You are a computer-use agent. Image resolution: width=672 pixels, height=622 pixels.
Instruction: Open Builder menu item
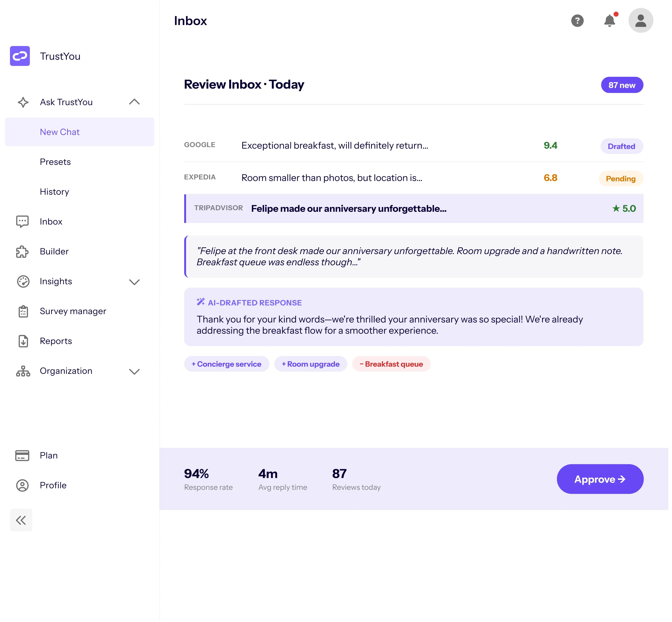click(x=54, y=251)
